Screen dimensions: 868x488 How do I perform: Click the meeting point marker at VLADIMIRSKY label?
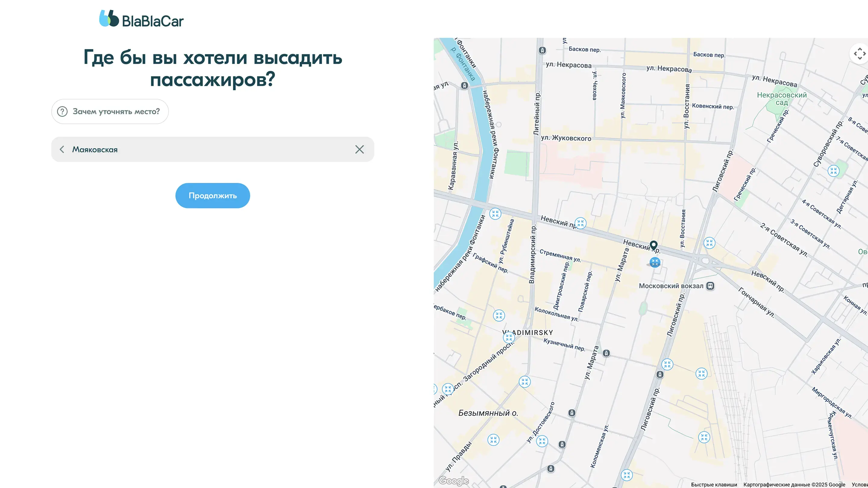click(x=509, y=337)
